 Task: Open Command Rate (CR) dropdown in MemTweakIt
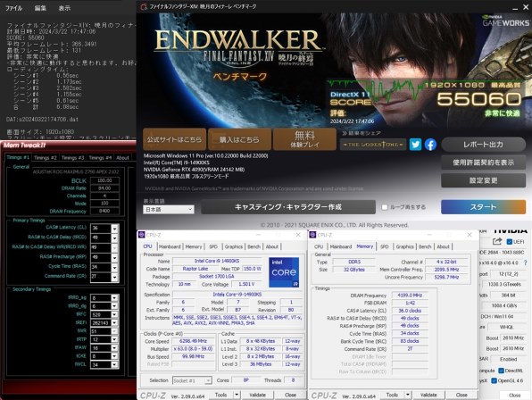pyautogui.click(x=114, y=277)
